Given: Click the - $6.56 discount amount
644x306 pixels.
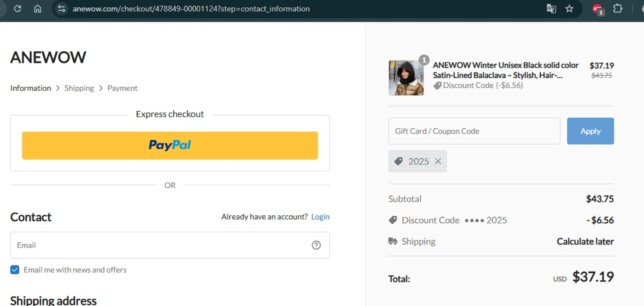Looking at the screenshot, I should pos(600,220).
